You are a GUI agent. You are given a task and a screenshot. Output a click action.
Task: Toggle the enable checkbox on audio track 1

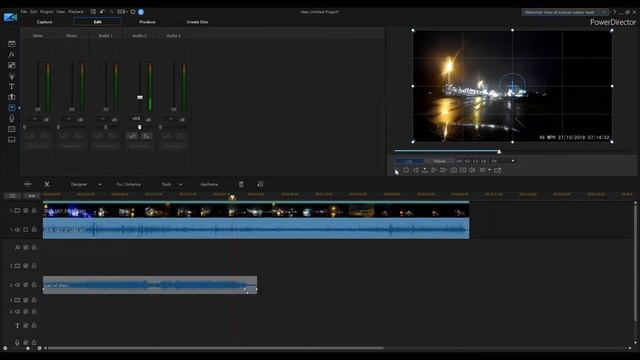(x=26, y=229)
